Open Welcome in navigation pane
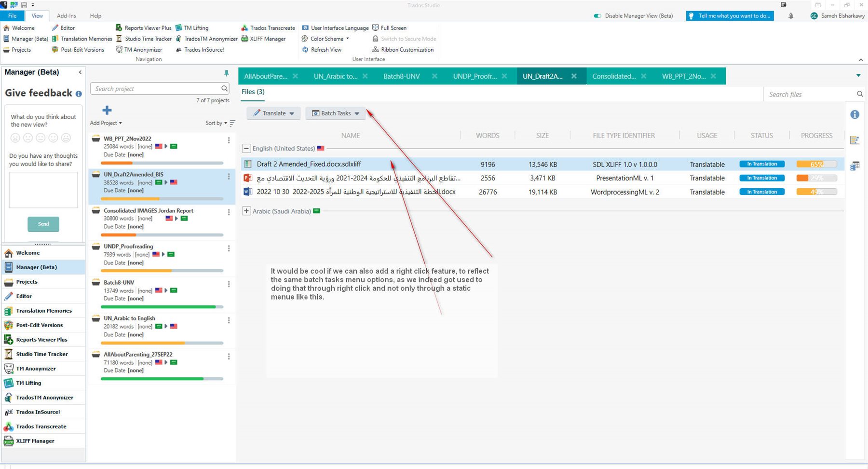868x469 pixels. tap(43, 253)
